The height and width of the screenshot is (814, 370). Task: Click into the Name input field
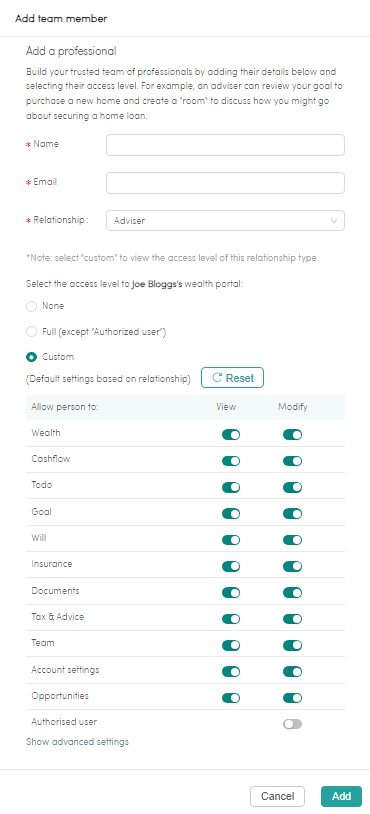(x=225, y=145)
